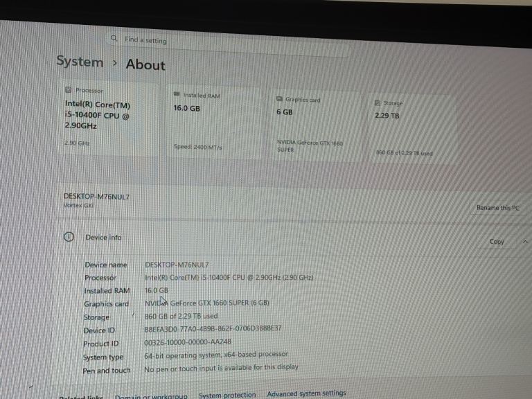Open Domain or workgroup link
Image resolution: width=532 pixels, height=399 pixels.
pyautogui.click(x=151, y=396)
